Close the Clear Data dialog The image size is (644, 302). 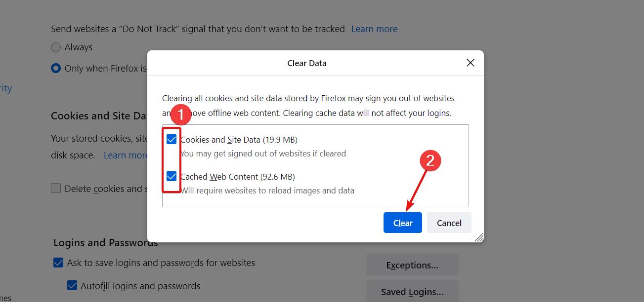point(471,63)
